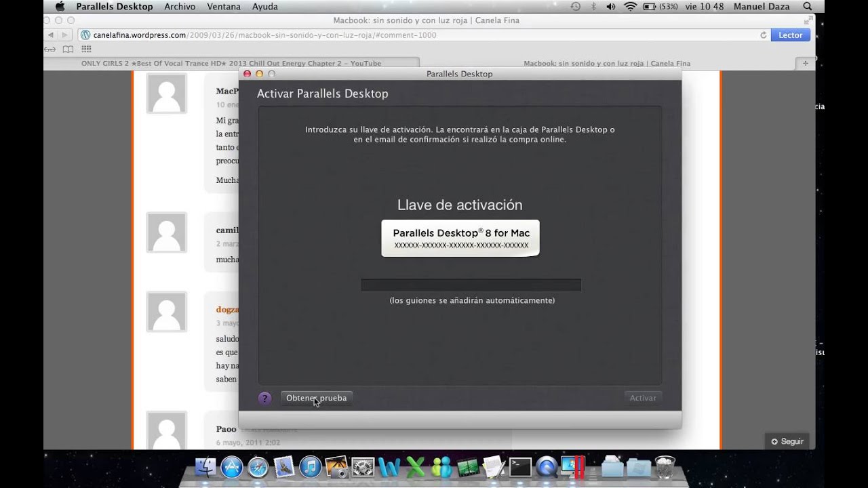The width and height of the screenshot is (868, 488).
Task: Open Spotlight search magnifier
Action: 807,6
